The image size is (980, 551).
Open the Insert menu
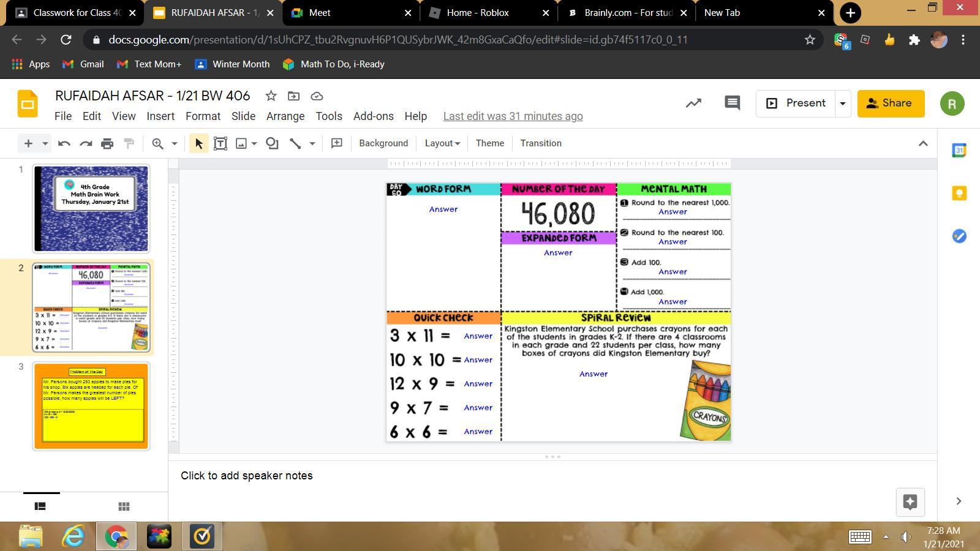coord(160,116)
